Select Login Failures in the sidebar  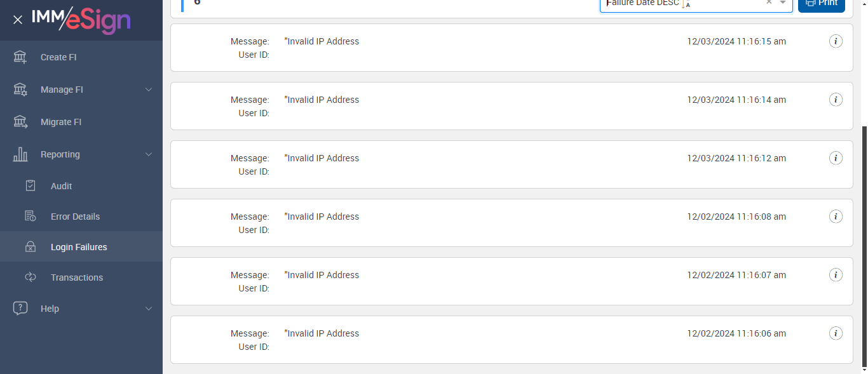point(79,247)
